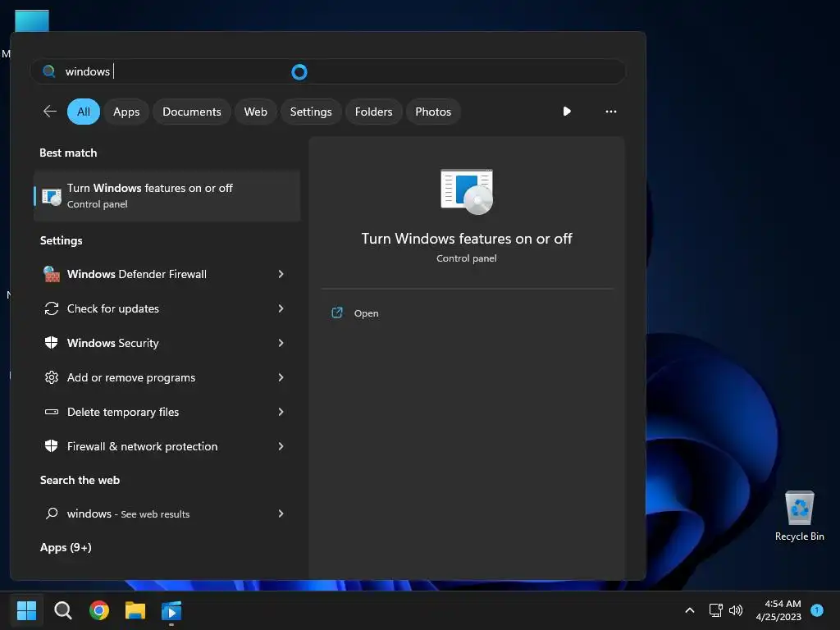Click the Open external-link icon
The width and height of the screenshot is (840, 630).
[x=337, y=313]
